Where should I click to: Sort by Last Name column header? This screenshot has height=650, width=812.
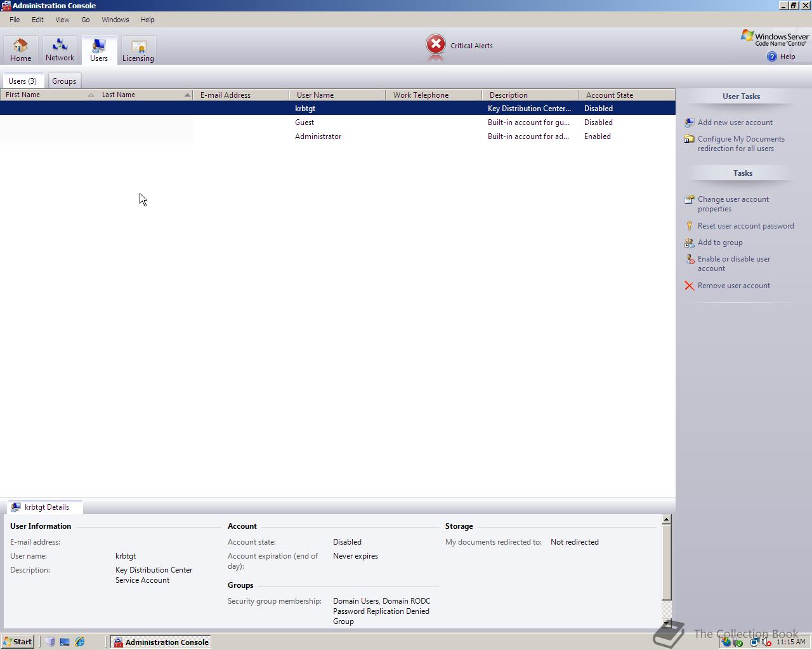tap(145, 95)
